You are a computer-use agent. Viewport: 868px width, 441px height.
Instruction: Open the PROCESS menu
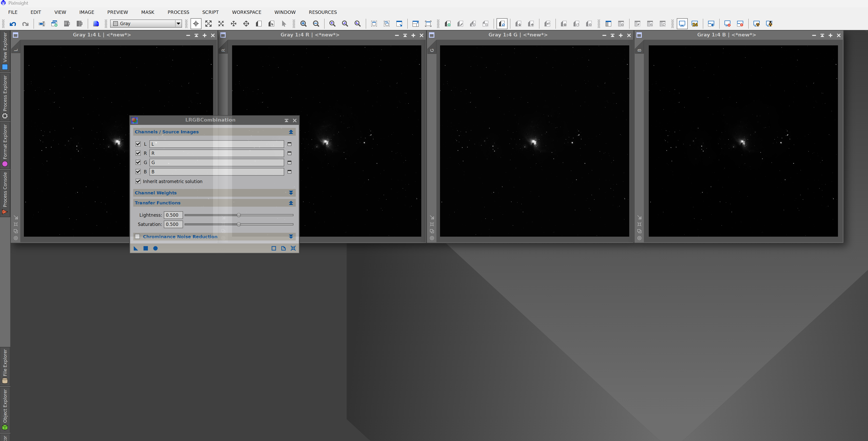178,12
